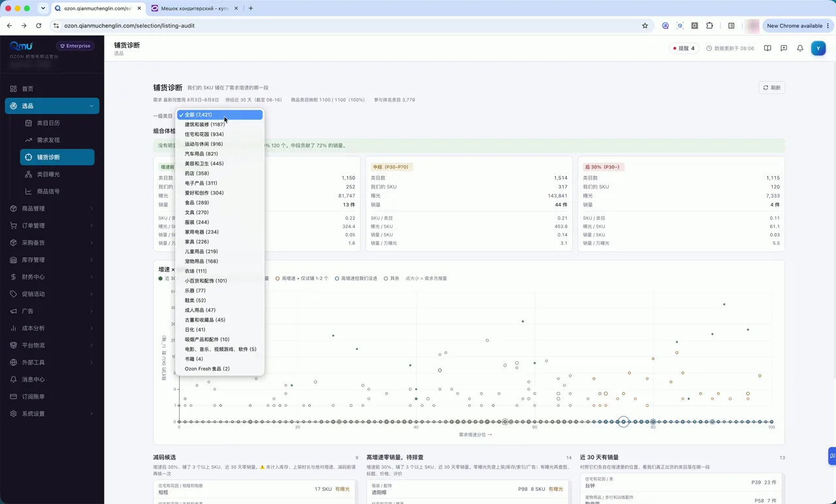Image resolution: width=836 pixels, height=504 pixels.
Task: Choose 美容和卫生 (445) category option
Action: tap(220, 164)
